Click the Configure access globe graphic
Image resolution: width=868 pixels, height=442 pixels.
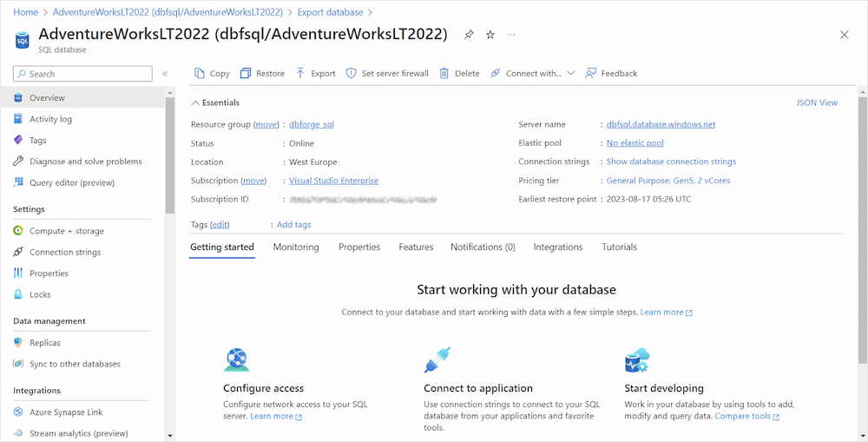click(x=236, y=360)
